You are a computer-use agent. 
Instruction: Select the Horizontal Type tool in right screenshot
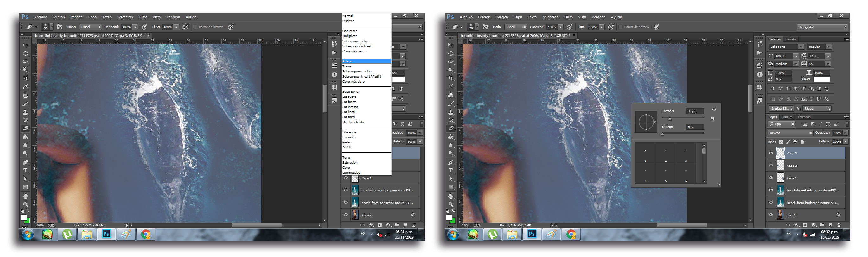point(451,171)
